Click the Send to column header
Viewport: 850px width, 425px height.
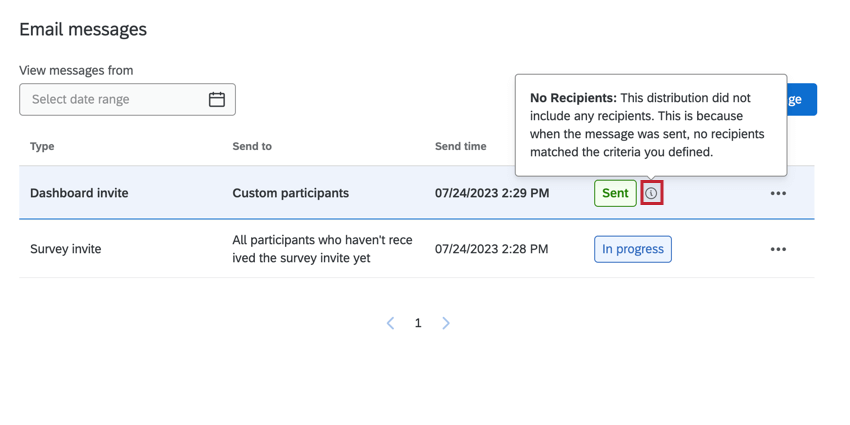point(252,146)
